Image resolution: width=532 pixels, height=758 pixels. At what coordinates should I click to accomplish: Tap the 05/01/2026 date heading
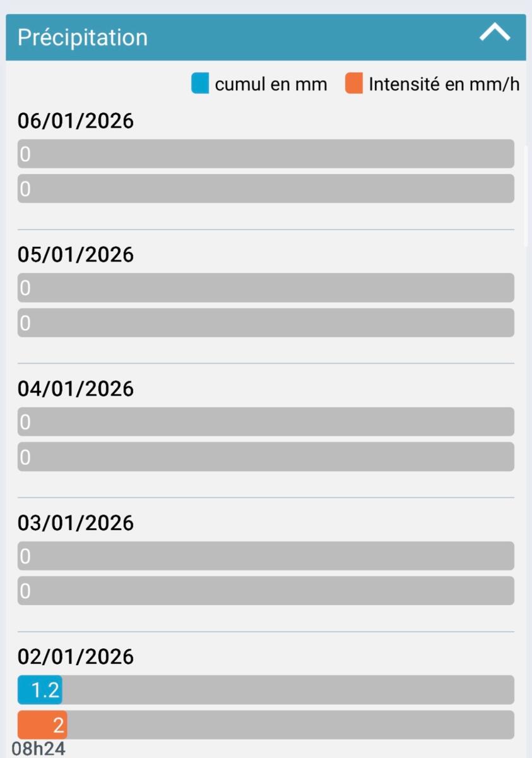pyautogui.click(x=76, y=255)
